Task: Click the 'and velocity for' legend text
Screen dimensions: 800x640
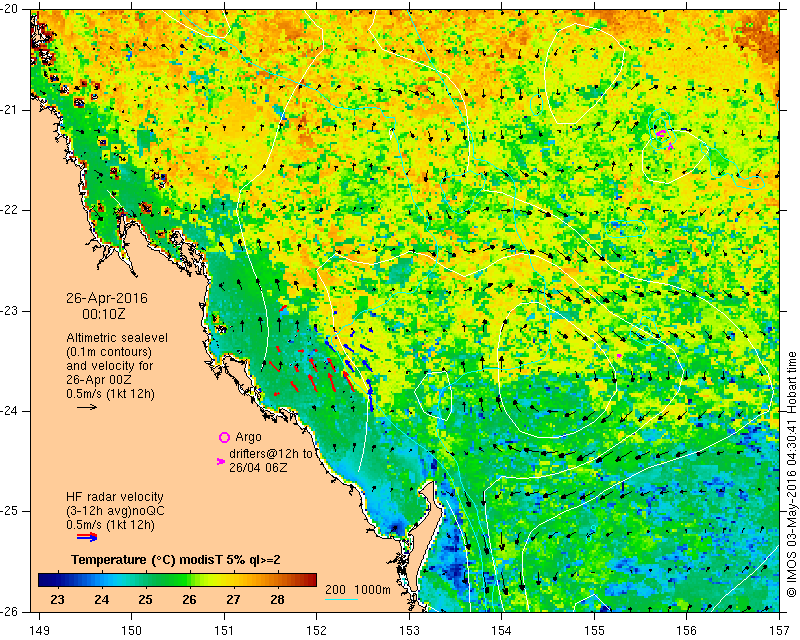Action: pos(110,366)
